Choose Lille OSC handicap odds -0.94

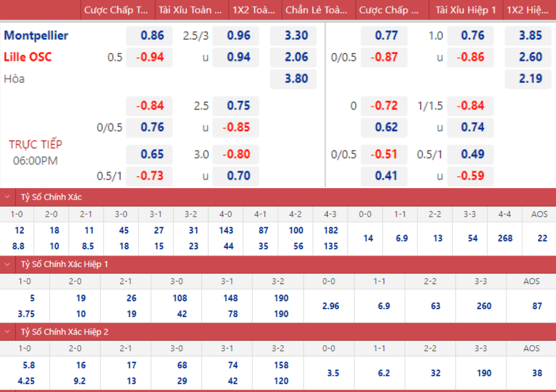tap(149, 57)
